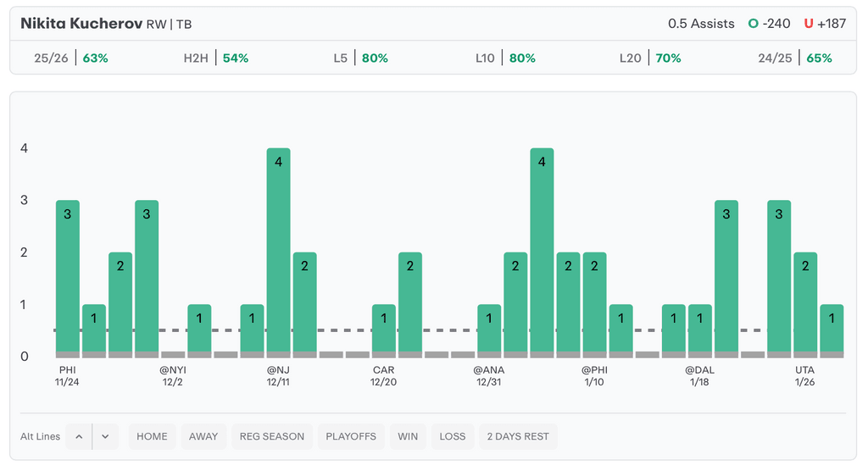Enable the REG SEASON filter
The height and width of the screenshot is (471, 868).
point(272,436)
